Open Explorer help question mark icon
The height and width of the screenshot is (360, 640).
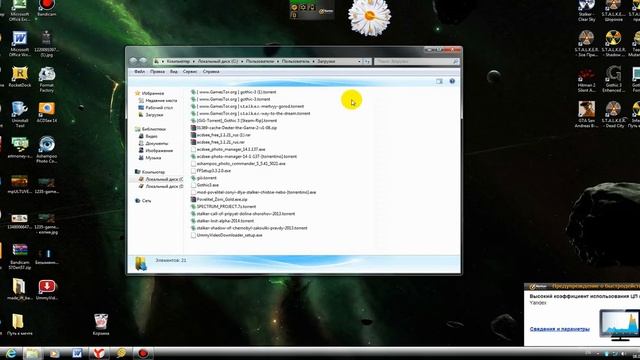[452, 81]
